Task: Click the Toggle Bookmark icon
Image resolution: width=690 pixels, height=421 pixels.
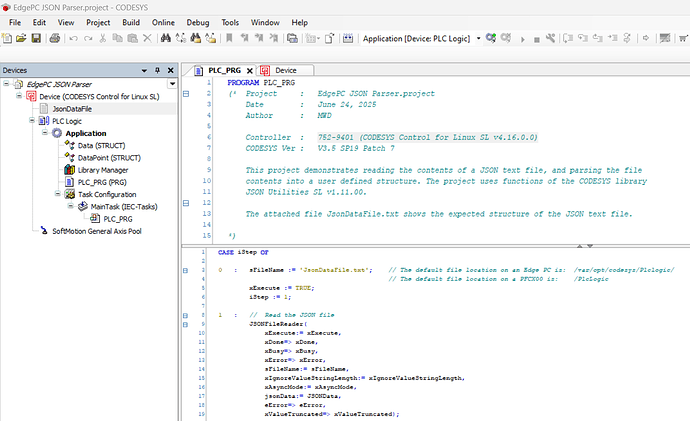Action: (x=229, y=38)
